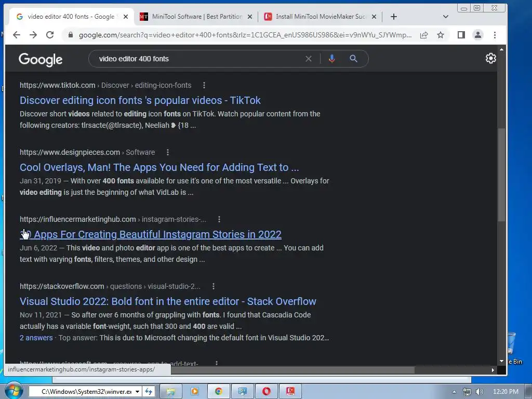The image size is (532, 399).
Task: Click the 12:20 PM taskbar clock
Action: point(506,392)
